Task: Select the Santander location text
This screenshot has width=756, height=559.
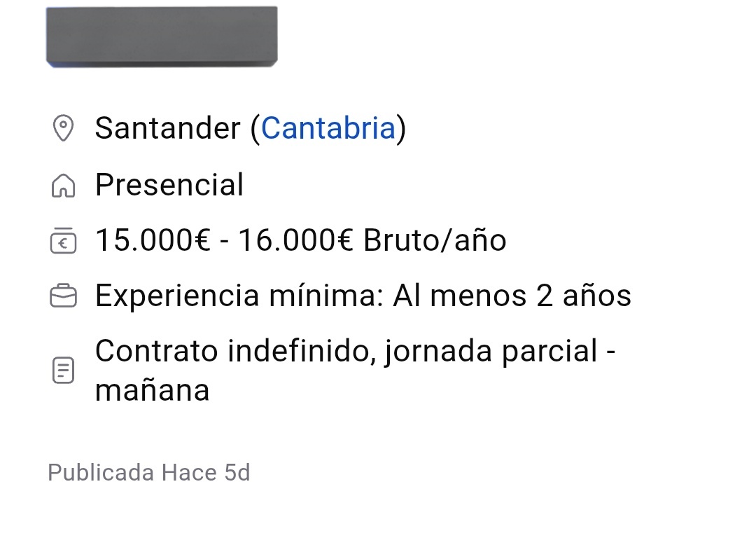Action: click(168, 128)
